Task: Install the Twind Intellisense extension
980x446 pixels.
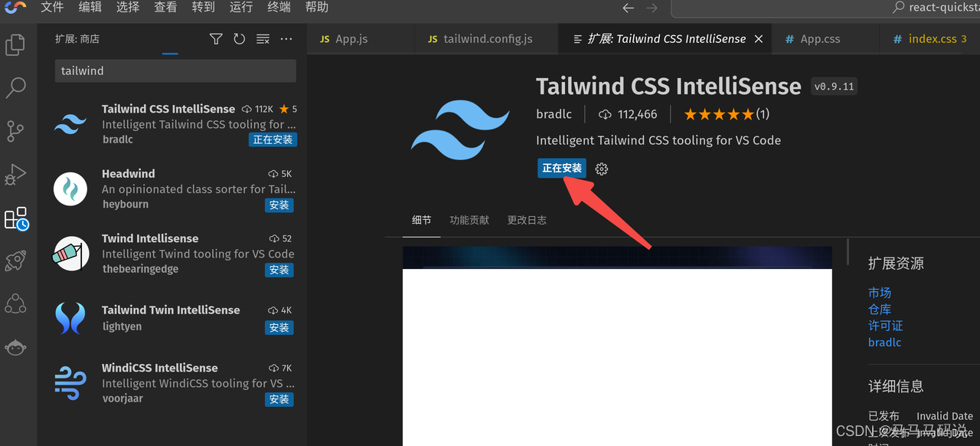Action: click(x=279, y=270)
